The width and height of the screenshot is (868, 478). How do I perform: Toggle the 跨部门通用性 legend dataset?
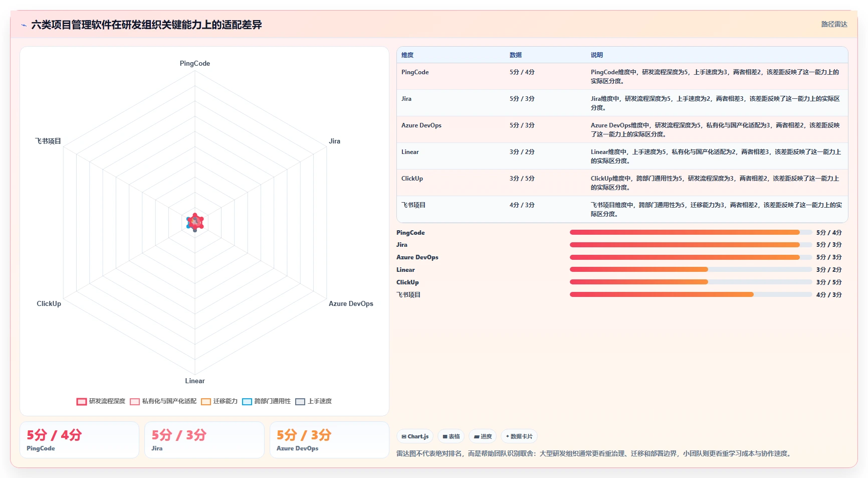point(266,401)
